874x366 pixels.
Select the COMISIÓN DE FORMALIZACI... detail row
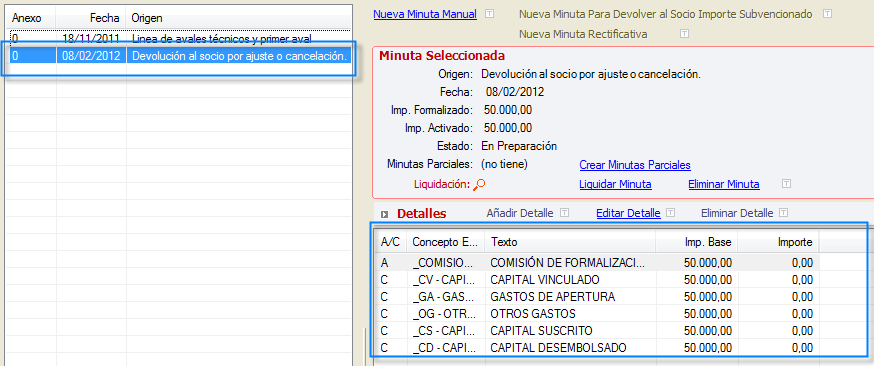(598, 263)
